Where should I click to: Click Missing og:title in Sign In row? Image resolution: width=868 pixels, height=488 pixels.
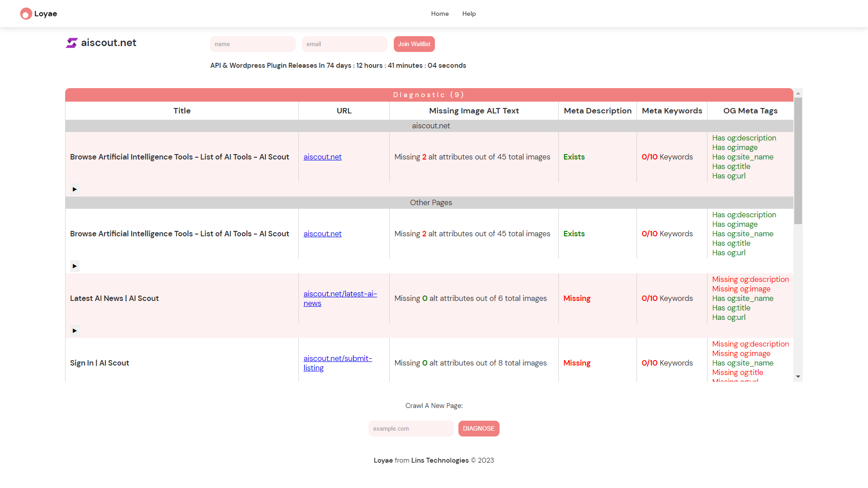pos(738,372)
